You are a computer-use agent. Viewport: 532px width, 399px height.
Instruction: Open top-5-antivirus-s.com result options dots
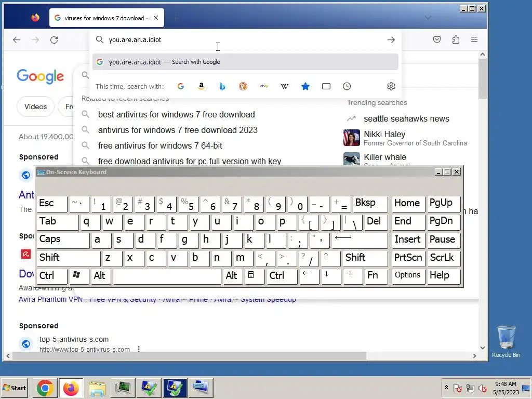point(138,349)
